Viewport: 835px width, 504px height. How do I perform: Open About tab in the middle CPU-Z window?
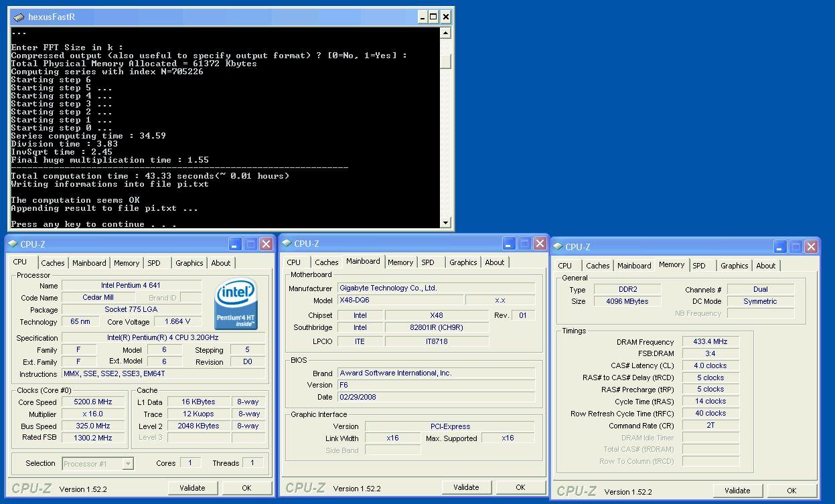[495, 262]
